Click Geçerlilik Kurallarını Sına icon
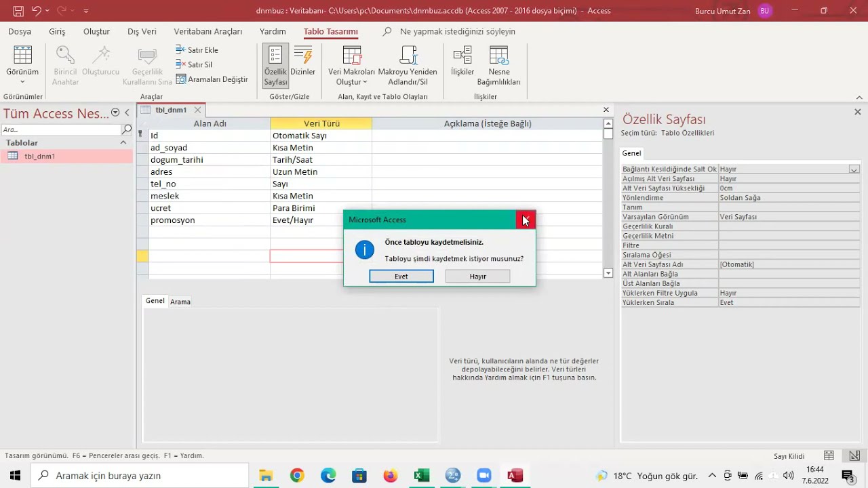The height and width of the screenshot is (488, 868). tap(147, 66)
